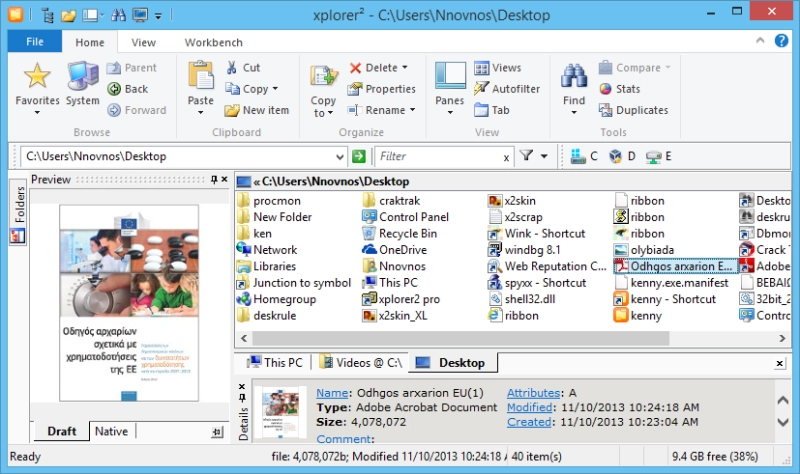Switch to the Workbench ribbon tab
Image resolution: width=800 pixels, height=474 pixels.
(213, 42)
